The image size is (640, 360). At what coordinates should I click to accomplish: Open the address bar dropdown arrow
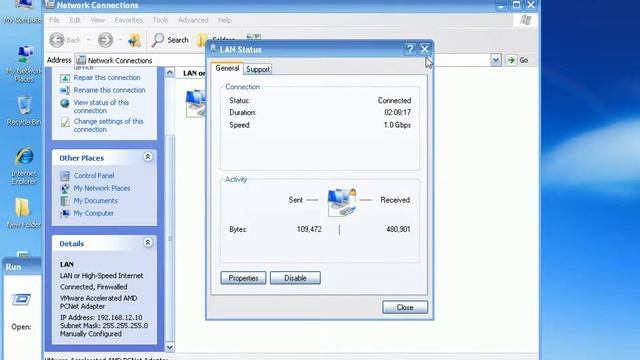(x=496, y=60)
